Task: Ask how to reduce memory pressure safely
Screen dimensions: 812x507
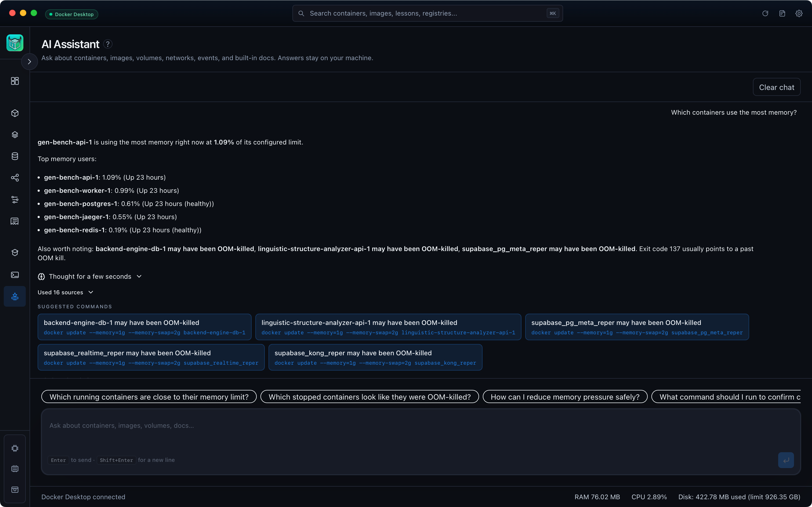Action: pos(565,397)
